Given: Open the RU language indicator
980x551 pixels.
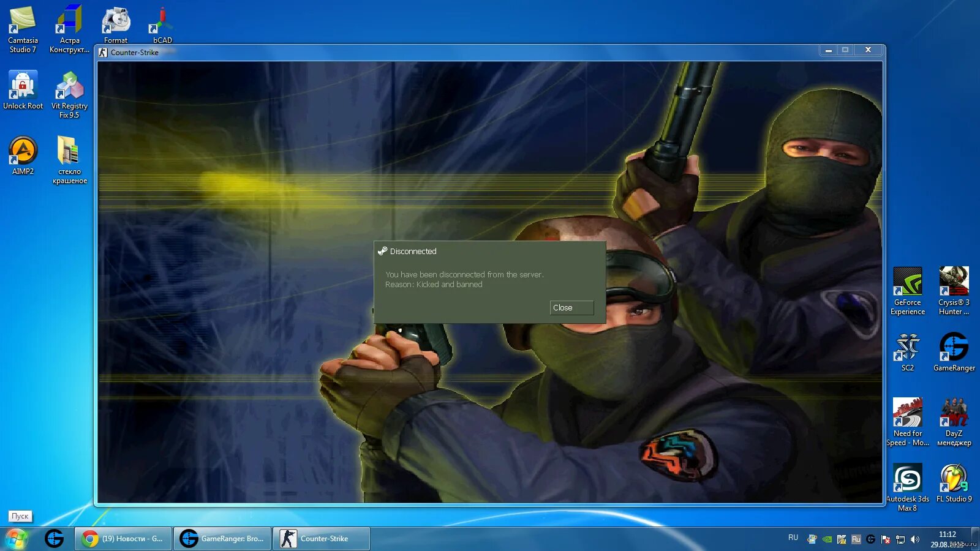Looking at the screenshot, I should pos(793,538).
